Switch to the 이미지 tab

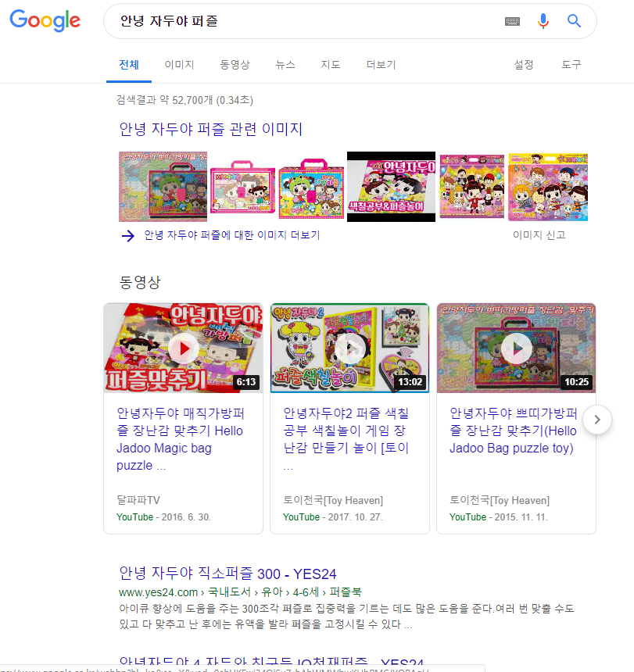pyautogui.click(x=179, y=65)
